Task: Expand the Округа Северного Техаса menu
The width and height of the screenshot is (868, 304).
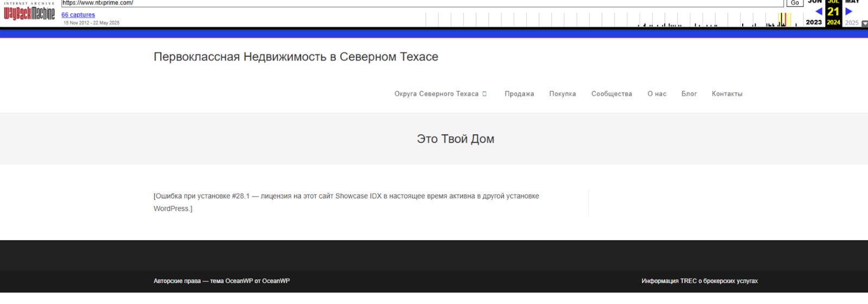Action: [441, 94]
